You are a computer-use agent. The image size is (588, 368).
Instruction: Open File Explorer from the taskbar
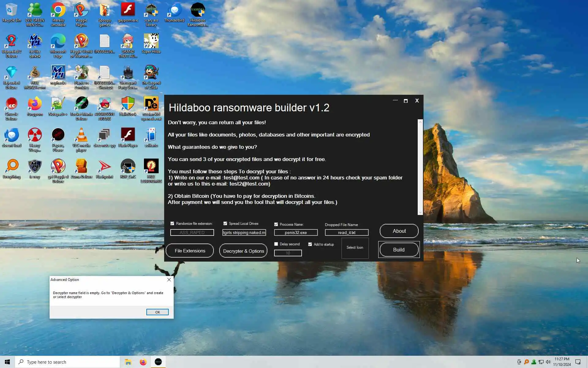point(128,362)
